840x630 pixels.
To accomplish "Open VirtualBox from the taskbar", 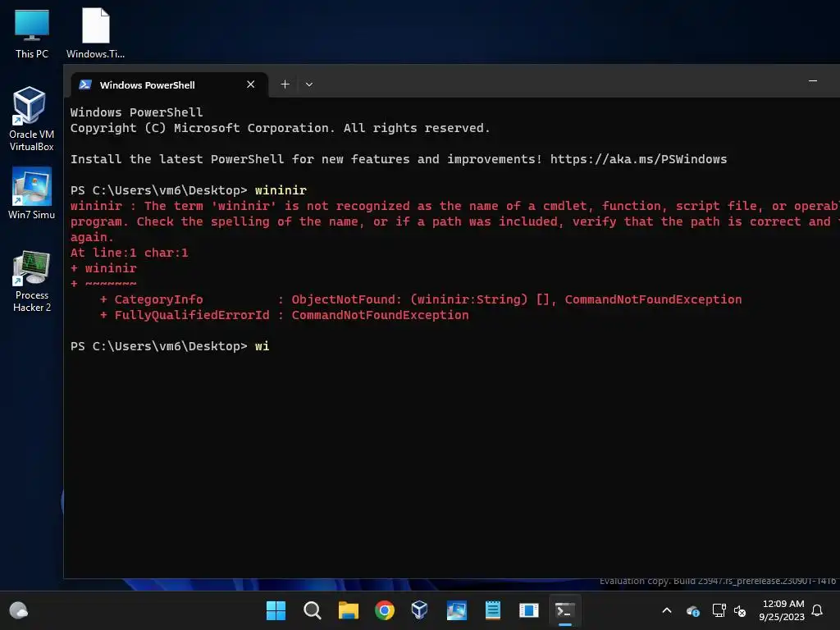I will pyautogui.click(x=420, y=610).
